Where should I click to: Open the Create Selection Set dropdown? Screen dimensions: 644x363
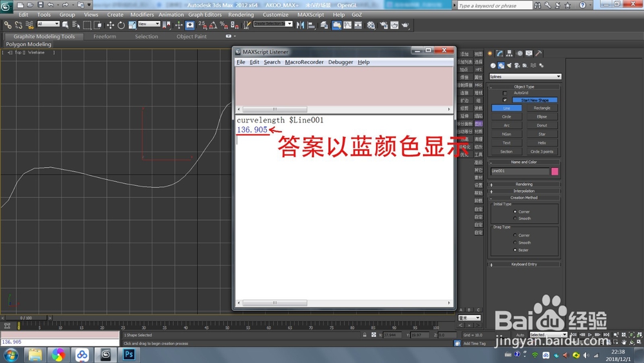click(x=272, y=24)
